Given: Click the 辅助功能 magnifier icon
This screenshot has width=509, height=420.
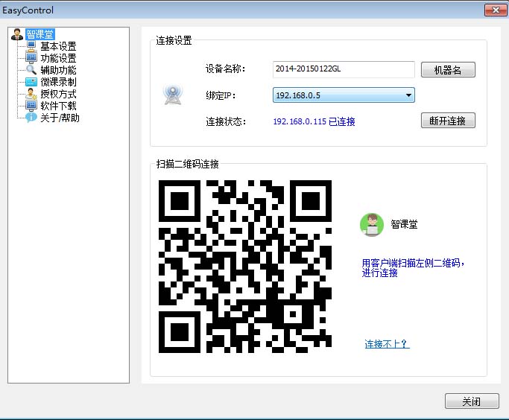Looking at the screenshot, I should click(31, 70).
